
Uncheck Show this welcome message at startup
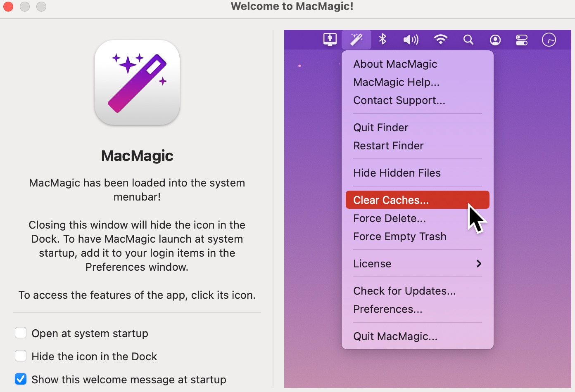click(21, 379)
